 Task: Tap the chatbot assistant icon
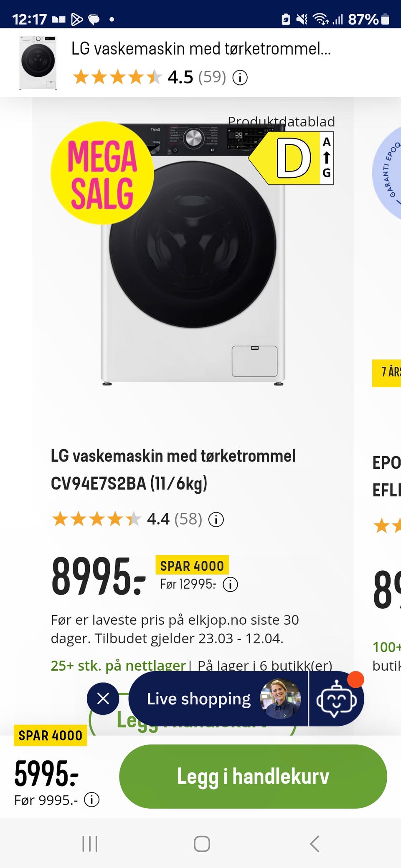(x=336, y=699)
